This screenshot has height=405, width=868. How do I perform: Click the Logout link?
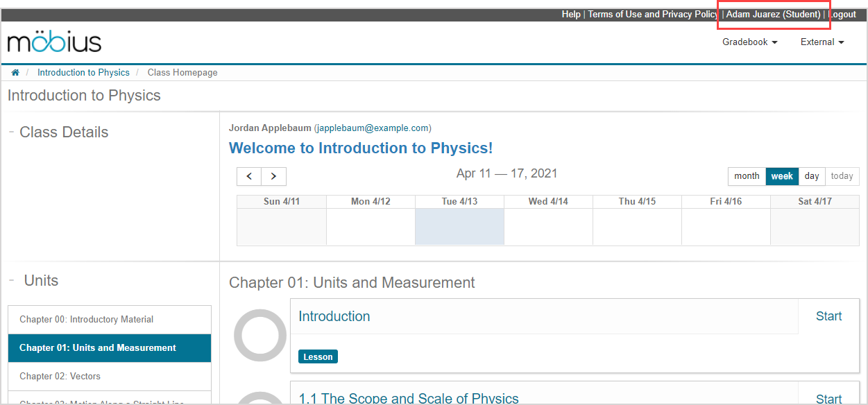(842, 15)
